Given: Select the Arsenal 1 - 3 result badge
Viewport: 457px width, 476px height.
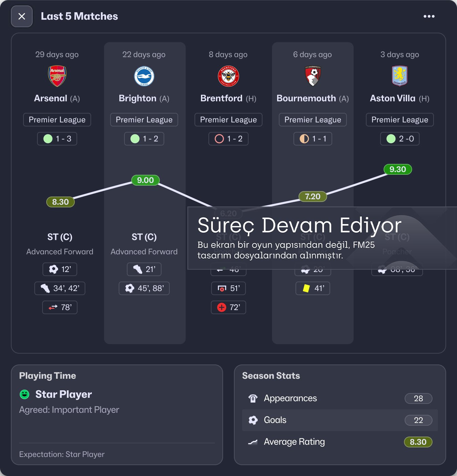Looking at the screenshot, I should click(x=57, y=139).
